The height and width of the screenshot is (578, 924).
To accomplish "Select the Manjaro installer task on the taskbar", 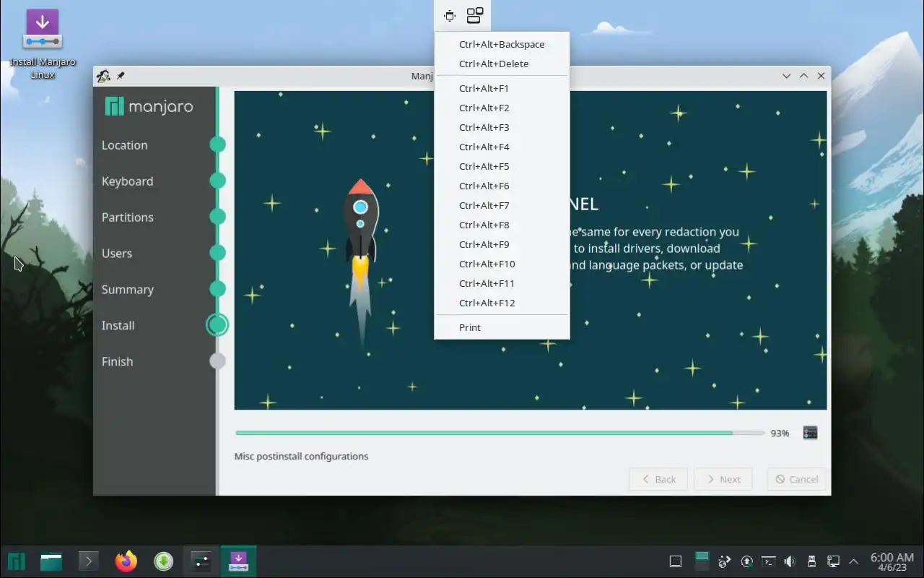I will pyautogui.click(x=238, y=561).
